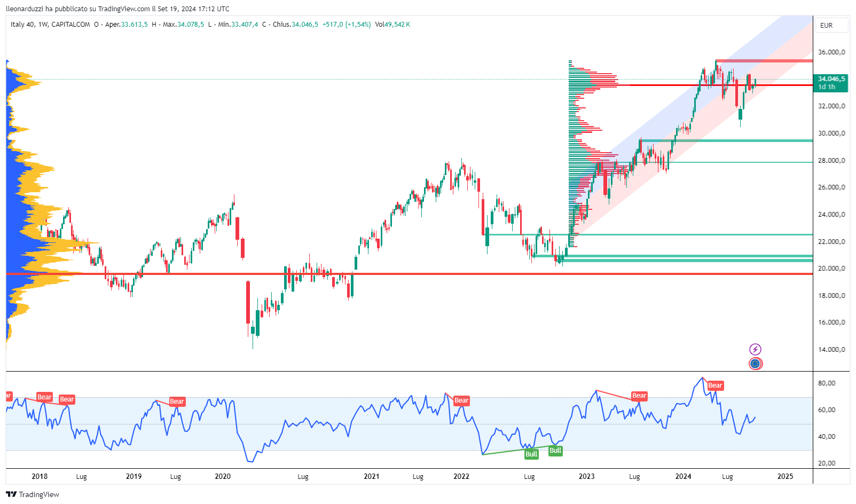
Task: Click the 18.000,0 price axis label
Action: coord(831,296)
